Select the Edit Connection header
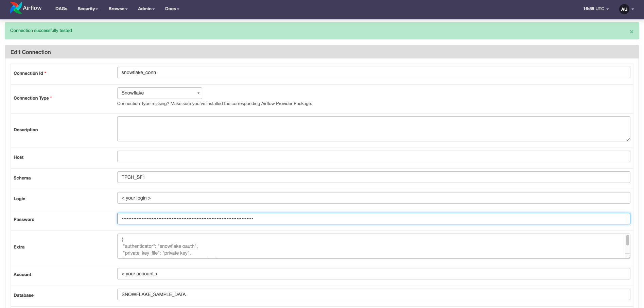The width and height of the screenshot is (644, 308). click(x=31, y=52)
